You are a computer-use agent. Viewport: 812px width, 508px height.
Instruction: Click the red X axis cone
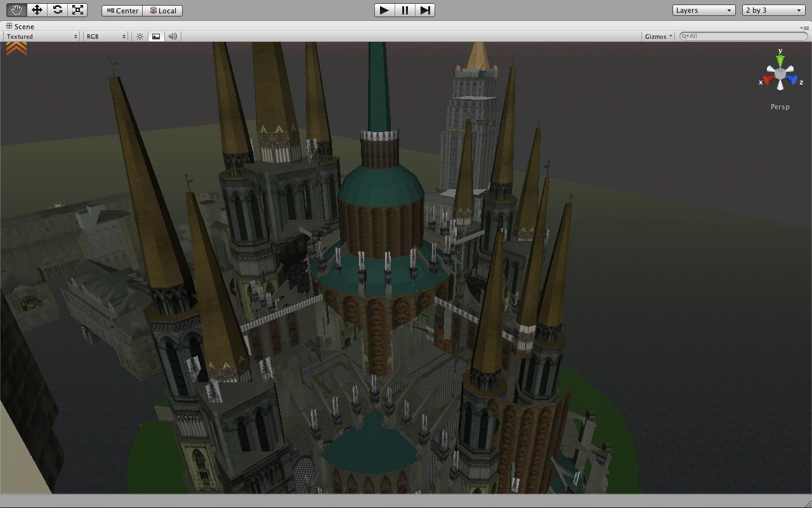pyautogui.click(x=768, y=79)
